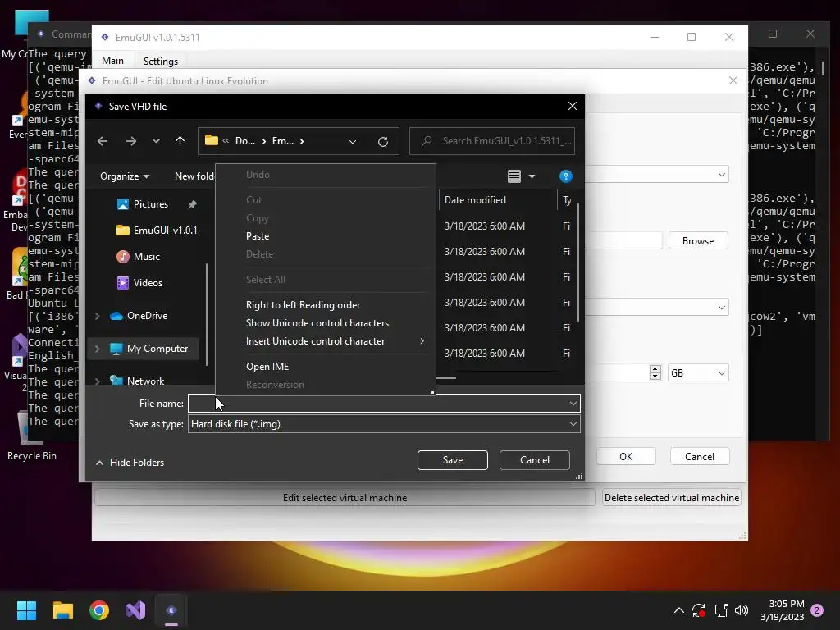Screen dimensions: 840x630
Task: Open the network status tray icon
Action: [x=722, y=610]
